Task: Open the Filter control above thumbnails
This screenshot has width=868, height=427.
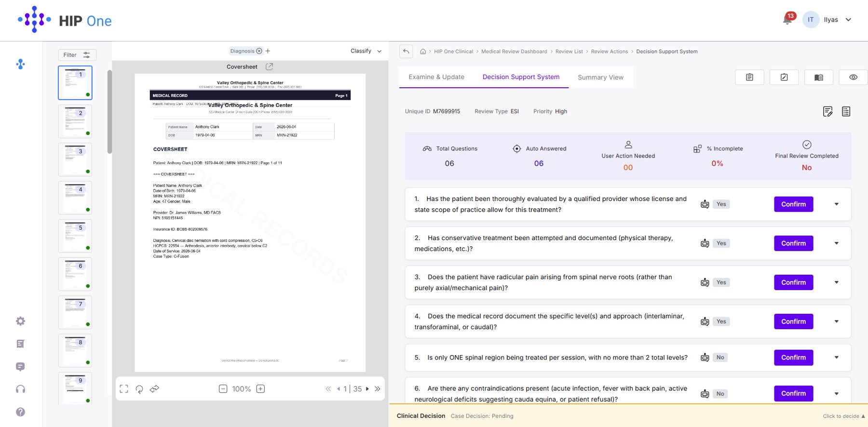Action: coord(77,55)
